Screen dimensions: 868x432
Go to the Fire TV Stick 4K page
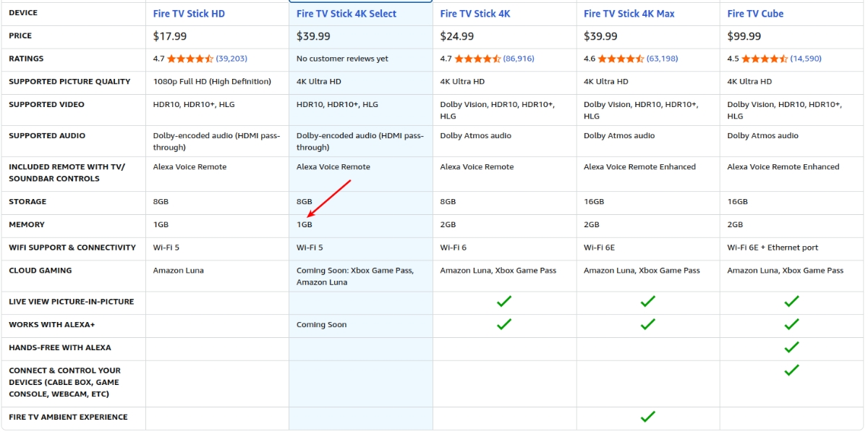point(475,14)
